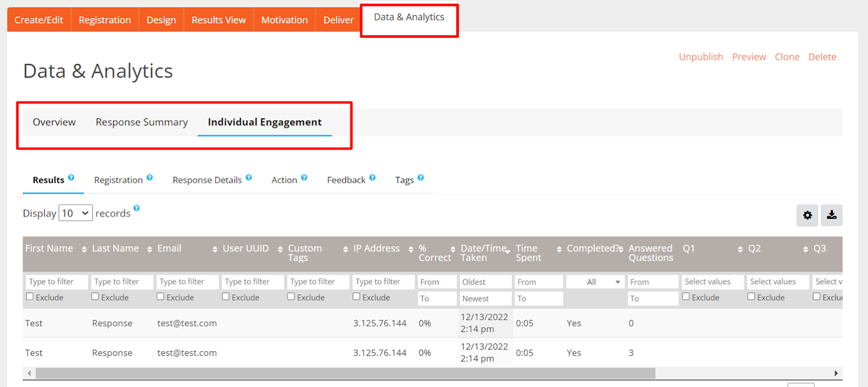Sort by First Name column arrows
The width and height of the screenshot is (868, 387).
[84, 249]
